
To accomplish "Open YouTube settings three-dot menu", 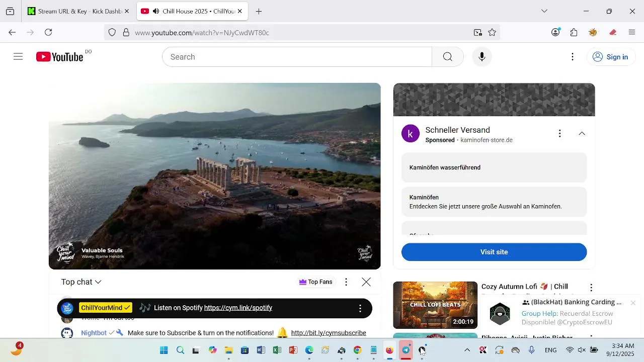I will tap(572, 57).
